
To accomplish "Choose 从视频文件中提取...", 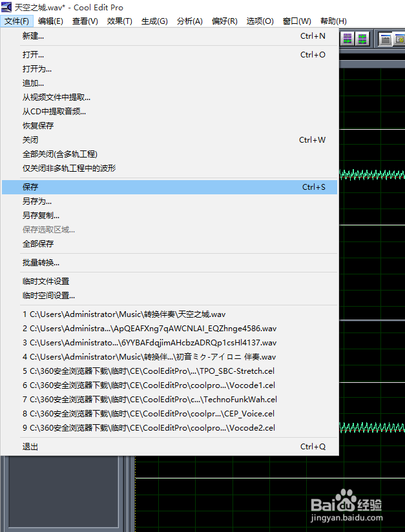I will click(169, 97).
